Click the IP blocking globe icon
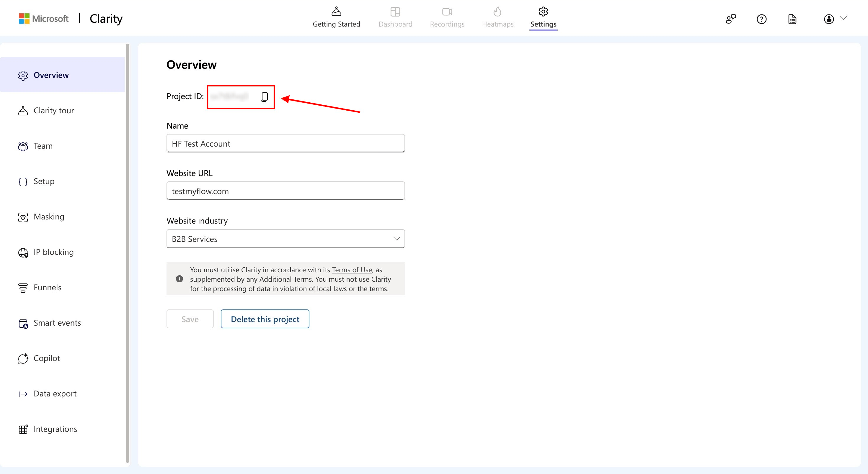The width and height of the screenshot is (868, 474). click(x=23, y=252)
